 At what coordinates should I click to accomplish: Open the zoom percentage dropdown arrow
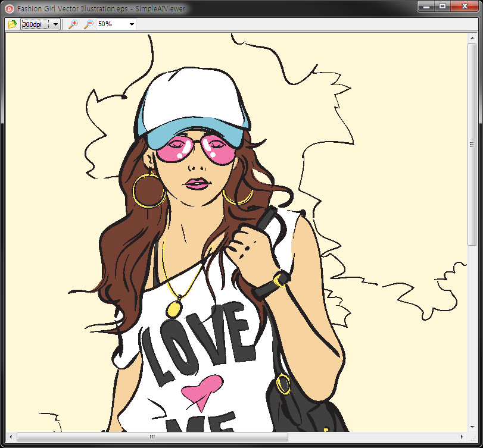tap(132, 24)
